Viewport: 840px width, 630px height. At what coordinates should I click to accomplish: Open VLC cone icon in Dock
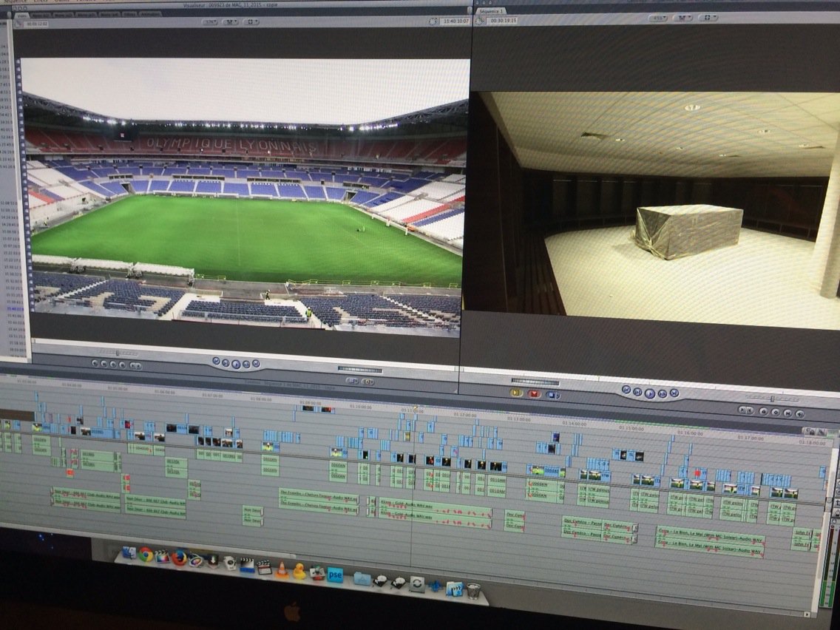pyautogui.click(x=281, y=570)
